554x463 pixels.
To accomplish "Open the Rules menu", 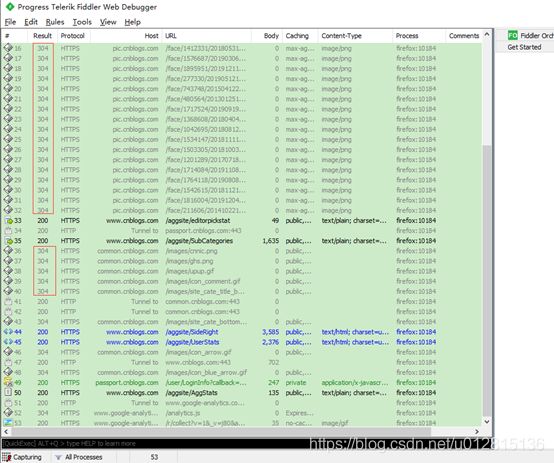I will coord(55,22).
